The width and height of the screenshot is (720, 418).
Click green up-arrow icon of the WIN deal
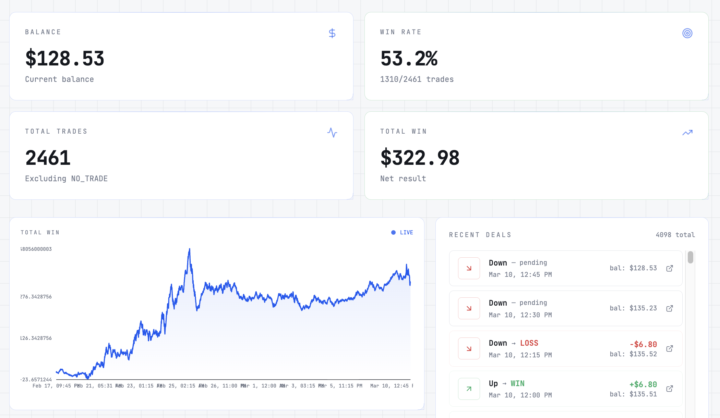click(468, 388)
